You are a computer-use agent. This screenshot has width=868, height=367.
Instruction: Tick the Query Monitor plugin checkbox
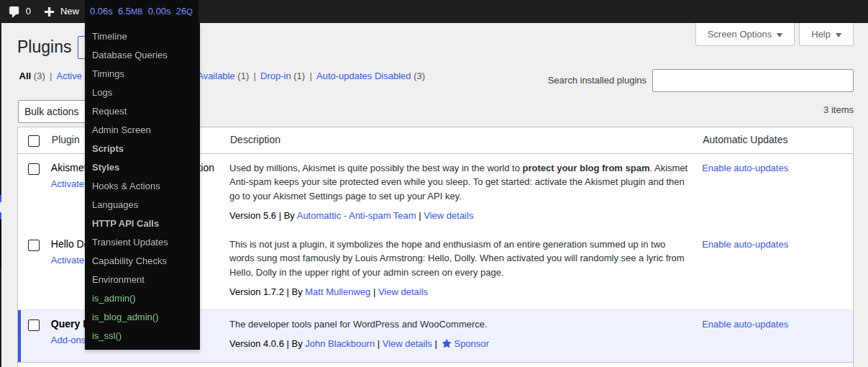pyautogui.click(x=34, y=325)
